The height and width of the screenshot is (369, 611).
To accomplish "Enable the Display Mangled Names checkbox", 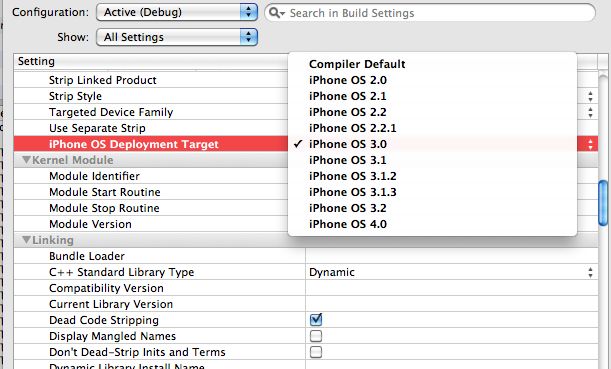I will pyautogui.click(x=316, y=336).
